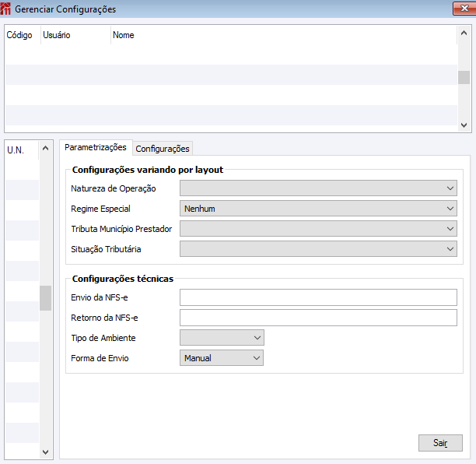Open the Natureza de Operação dropdown
The height and width of the screenshot is (464, 476).
pyautogui.click(x=318, y=188)
